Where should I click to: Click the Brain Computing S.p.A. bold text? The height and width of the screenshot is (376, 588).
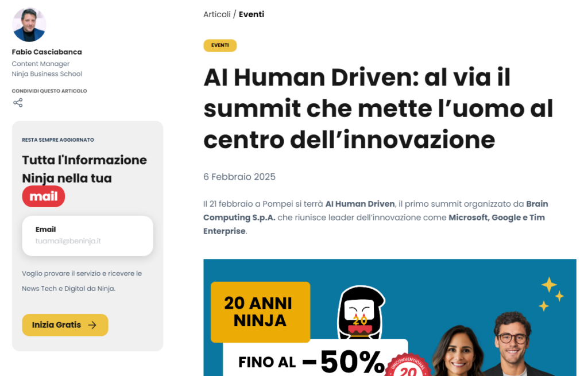click(376, 211)
